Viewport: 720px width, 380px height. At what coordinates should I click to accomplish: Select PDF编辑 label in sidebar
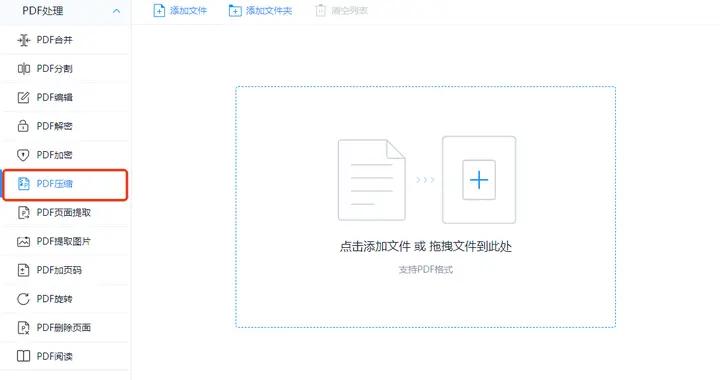tap(55, 97)
